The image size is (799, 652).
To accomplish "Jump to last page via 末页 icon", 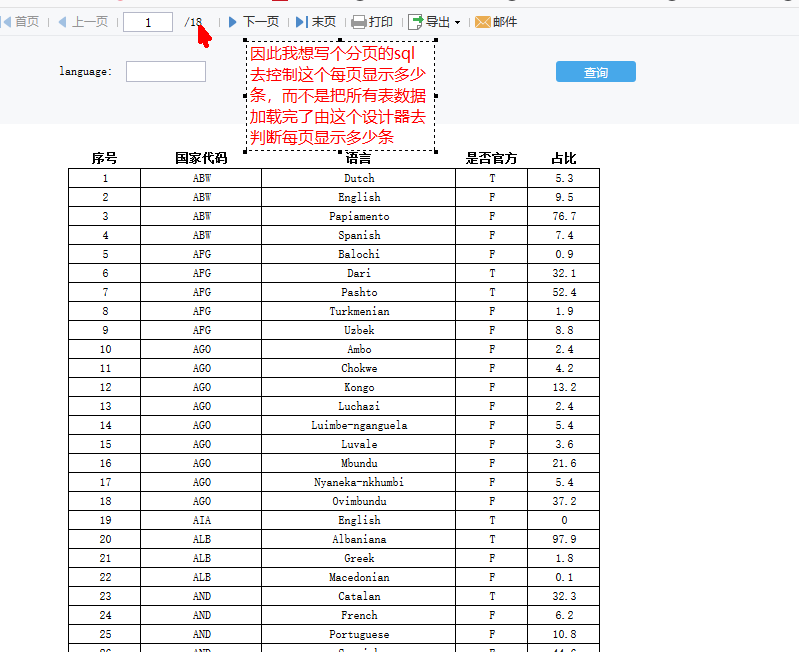I will [302, 22].
